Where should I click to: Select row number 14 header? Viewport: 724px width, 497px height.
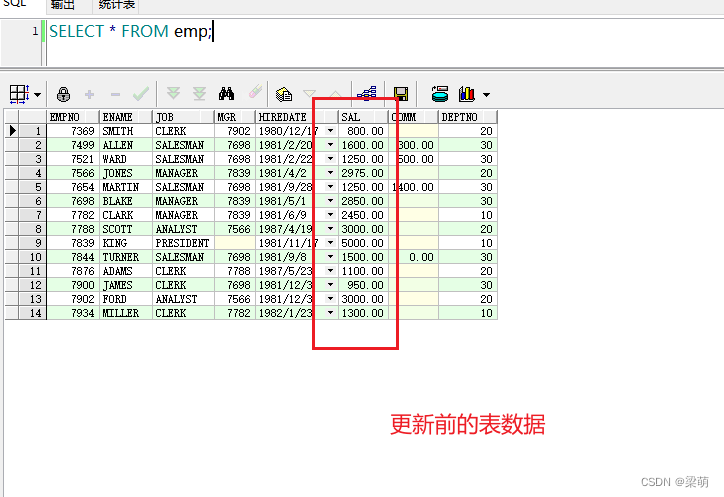coord(32,313)
